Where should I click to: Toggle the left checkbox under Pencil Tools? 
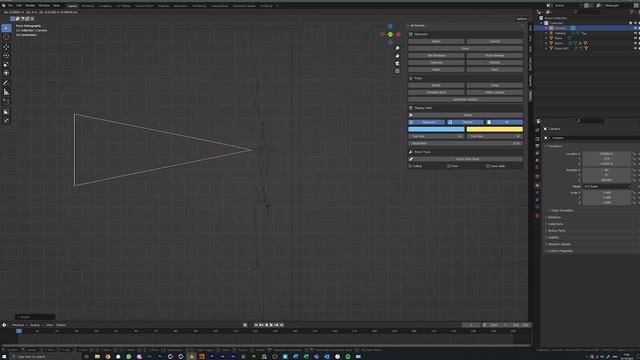tap(410, 166)
